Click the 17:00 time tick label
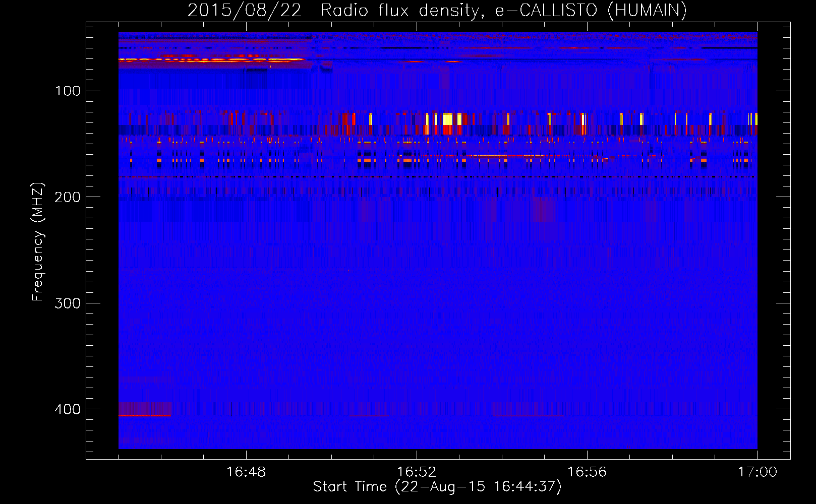The width and height of the screenshot is (816, 504). 757,472
